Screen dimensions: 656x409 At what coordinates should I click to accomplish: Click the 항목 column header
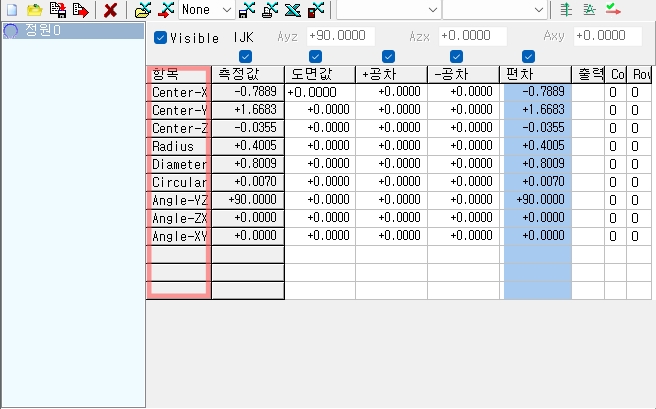[x=179, y=74]
